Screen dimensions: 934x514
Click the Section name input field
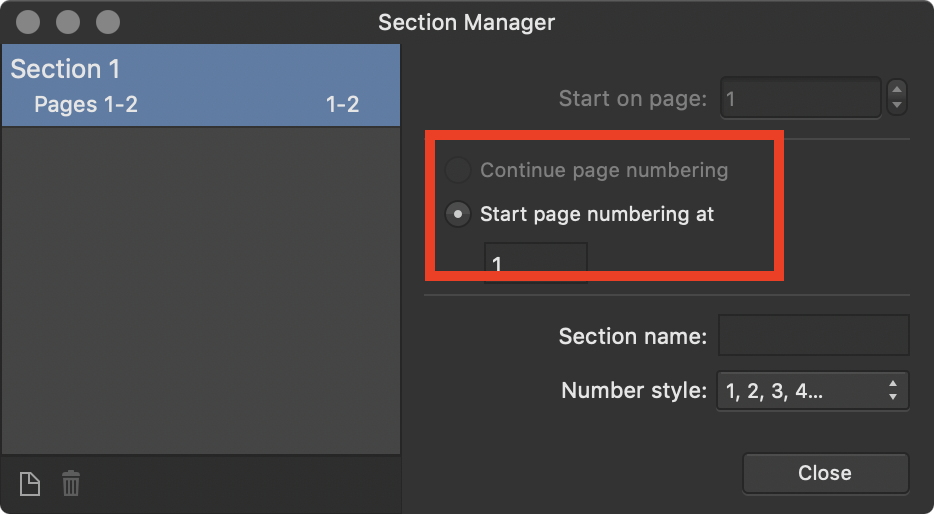814,335
